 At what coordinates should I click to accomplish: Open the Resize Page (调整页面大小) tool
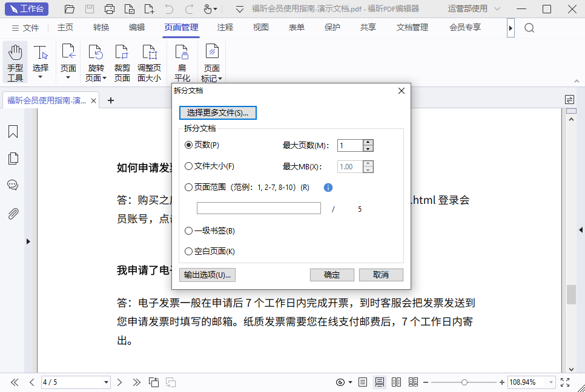click(x=149, y=63)
